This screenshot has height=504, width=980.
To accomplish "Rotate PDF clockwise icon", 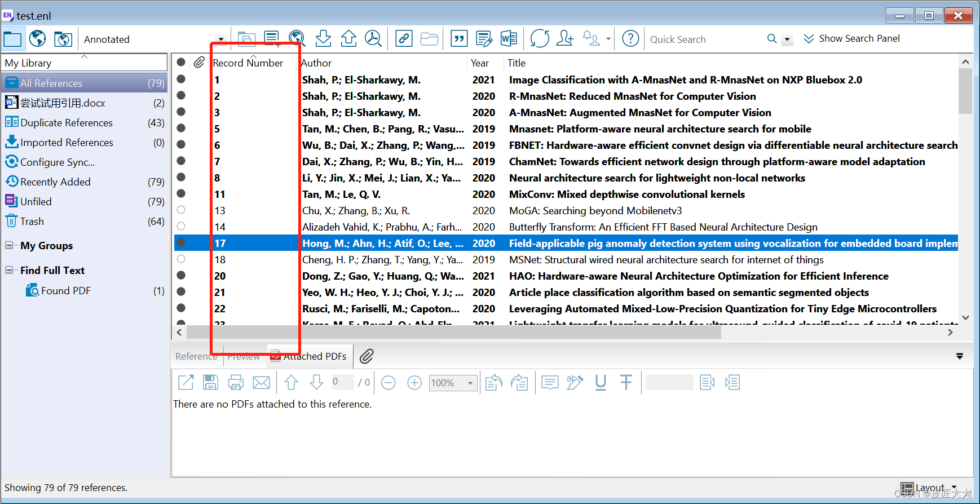I will pos(519,382).
